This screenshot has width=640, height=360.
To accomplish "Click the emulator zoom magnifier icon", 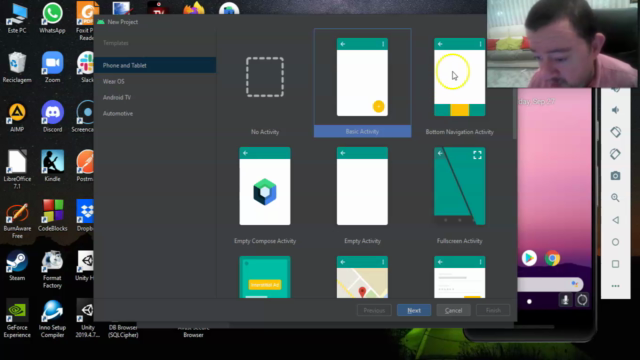I will [x=616, y=198].
